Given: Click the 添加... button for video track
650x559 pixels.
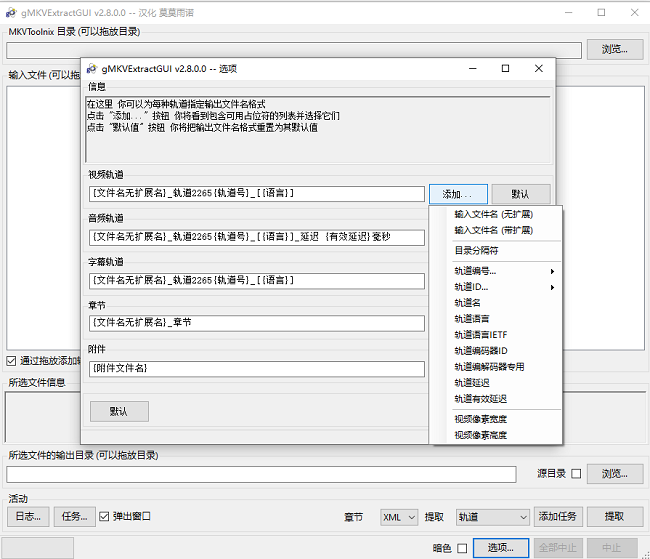Looking at the screenshot, I should (x=458, y=194).
